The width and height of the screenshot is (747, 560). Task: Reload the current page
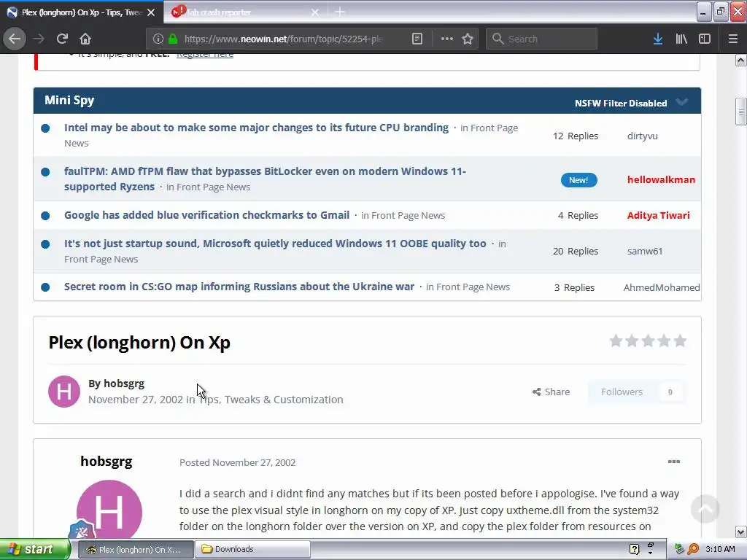click(62, 39)
